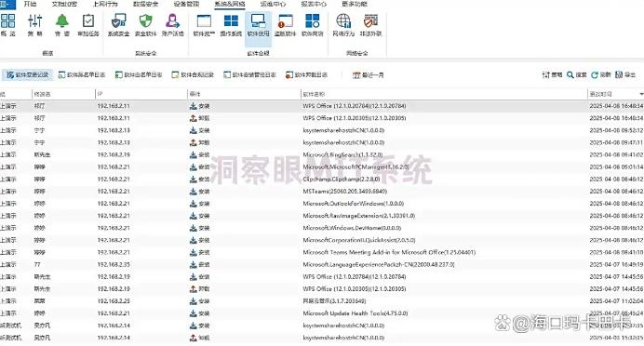Switch to the 数据安全 ribbon tab
This screenshot has width=644, height=346.
(x=146, y=4)
